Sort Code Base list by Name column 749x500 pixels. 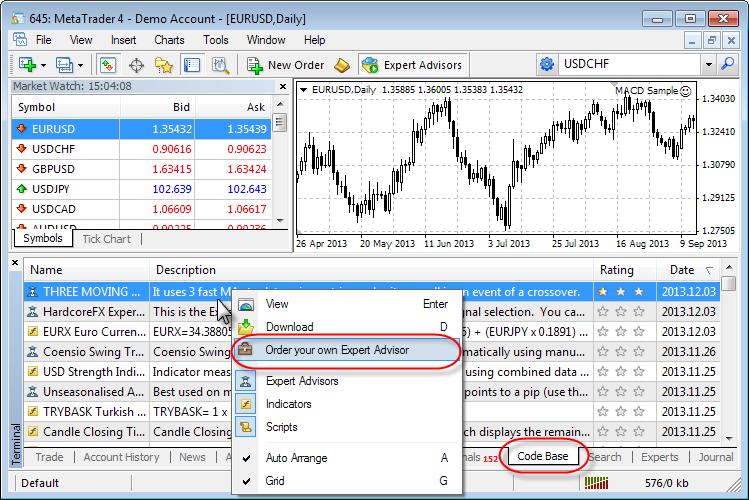pos(86,270)
